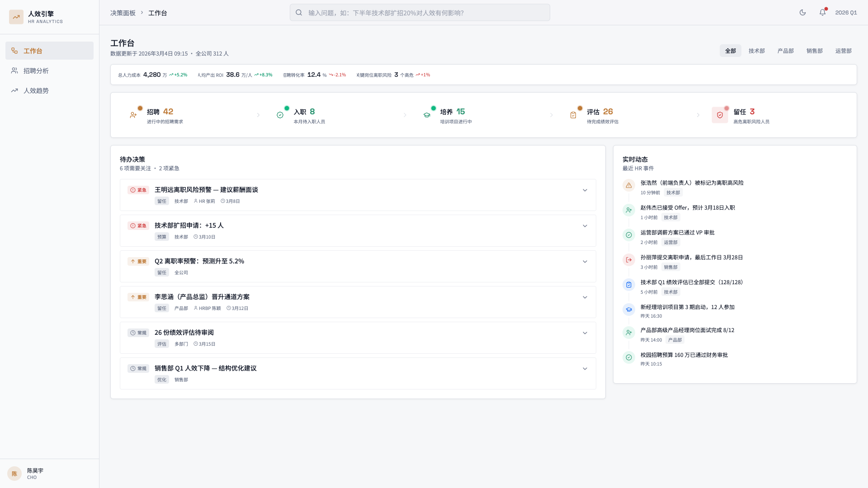Screen dimensions: 868x488
Task: Click the 招聘 pipeline stage icon
Action: (133, 115)
